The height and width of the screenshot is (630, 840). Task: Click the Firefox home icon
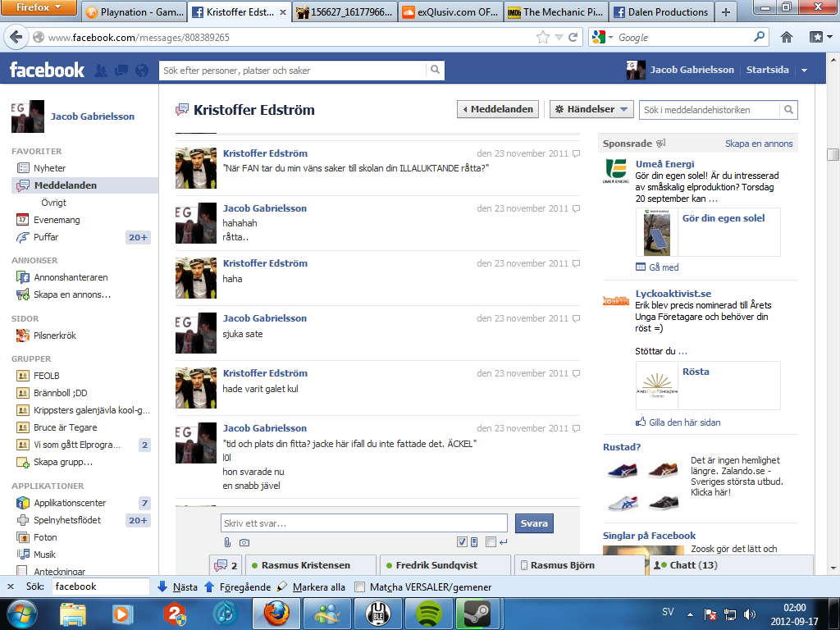coord(787,37)
